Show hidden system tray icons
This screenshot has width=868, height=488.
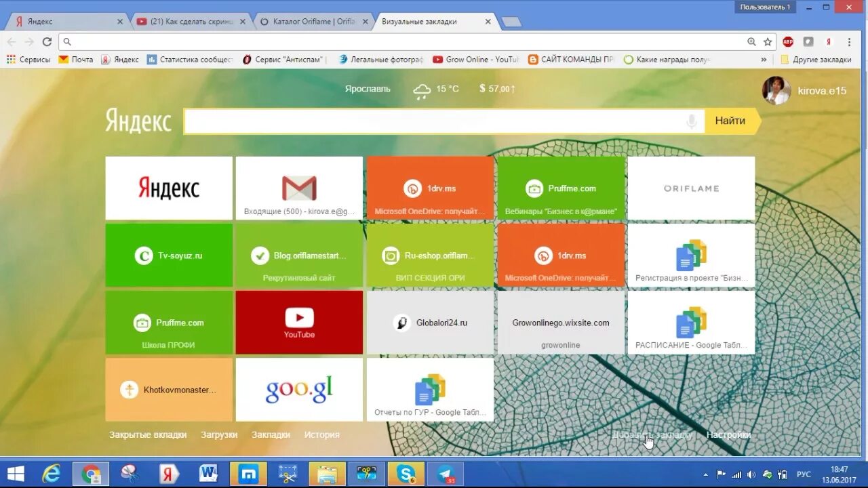tap(706, 474)
